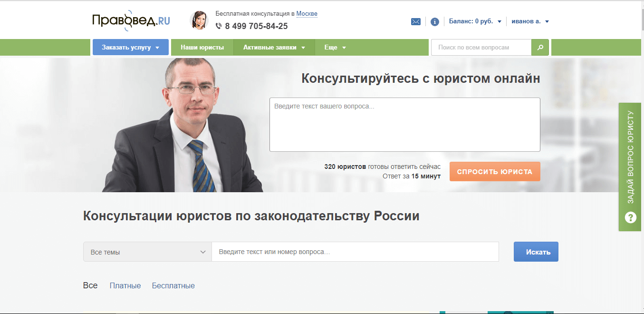
Task: Click the Правовед.RU logo
Action: pos(131,21)
